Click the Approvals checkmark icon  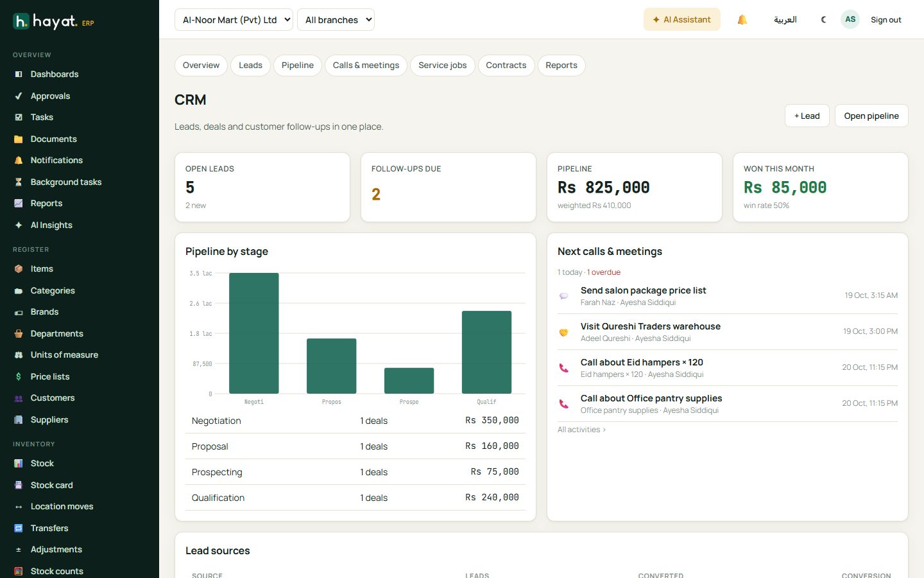click(19, 96)
